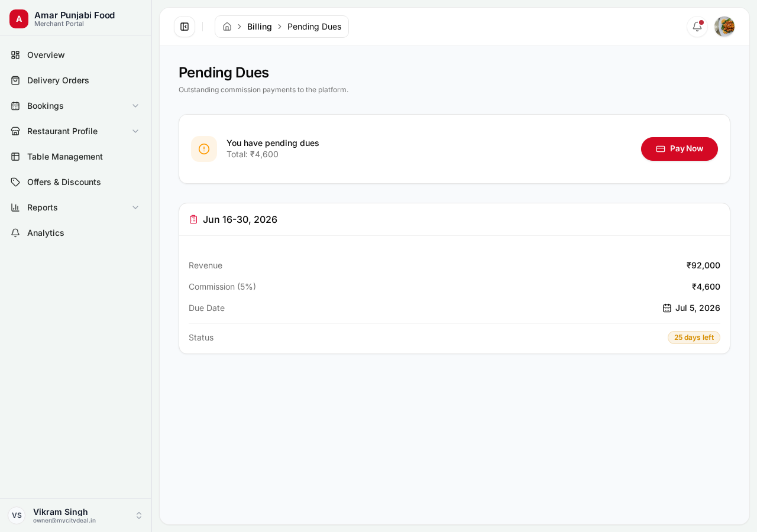Click the pending dues warning icon
The image size is (757, 532).
click(x=204, y=149)
